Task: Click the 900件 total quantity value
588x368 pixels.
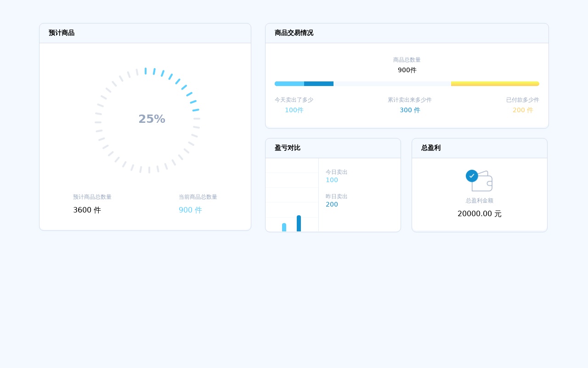Action: (407, 70)
